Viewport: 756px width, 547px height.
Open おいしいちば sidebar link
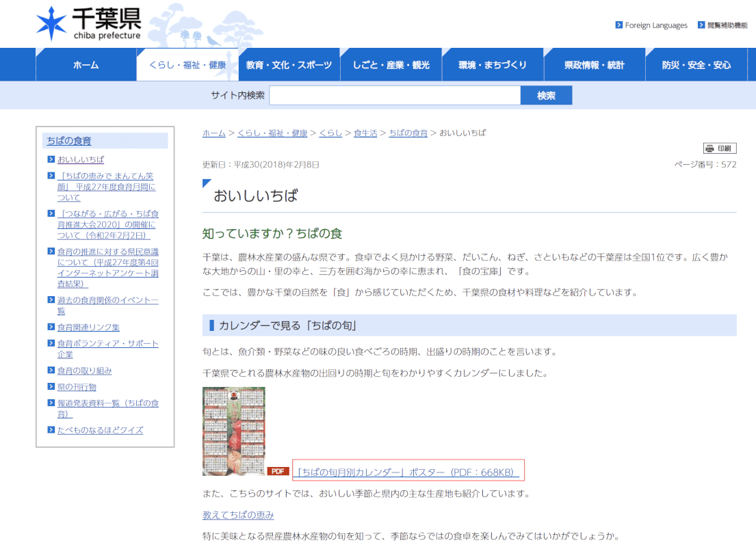(81, 159)
